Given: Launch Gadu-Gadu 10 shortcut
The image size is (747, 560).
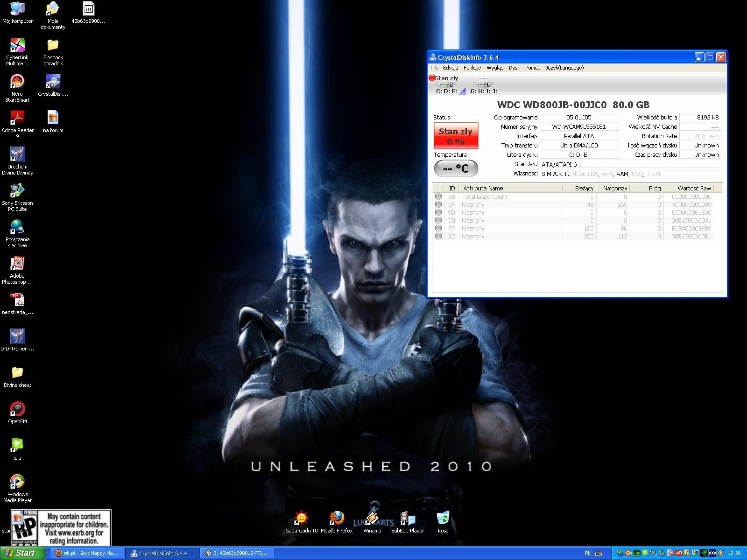Looking at the screenshot, I should click(302, 522).
